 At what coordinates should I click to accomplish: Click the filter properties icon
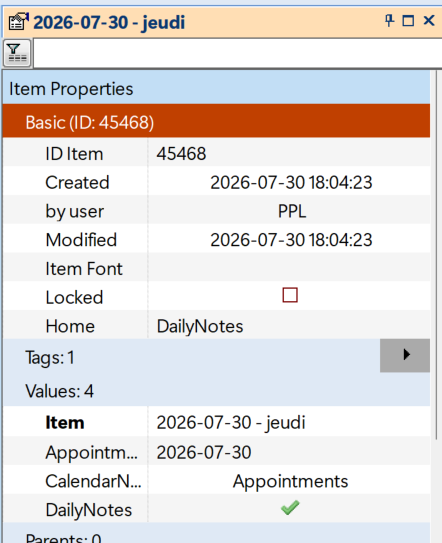(x=17, y=53)
